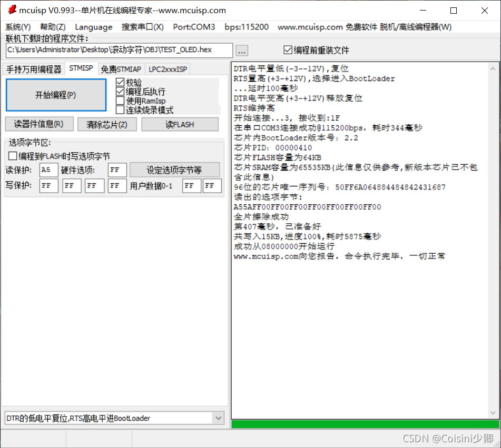The width and height of the screenshot is (501, 448).
Task: Click 清除芯片(Z) to erase the chip
Action: coord(107,124)
